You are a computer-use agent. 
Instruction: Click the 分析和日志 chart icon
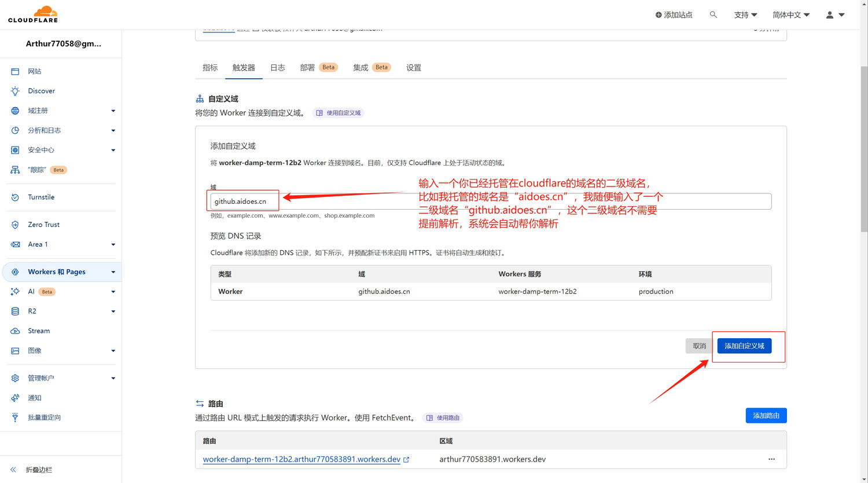pos(15,130)
